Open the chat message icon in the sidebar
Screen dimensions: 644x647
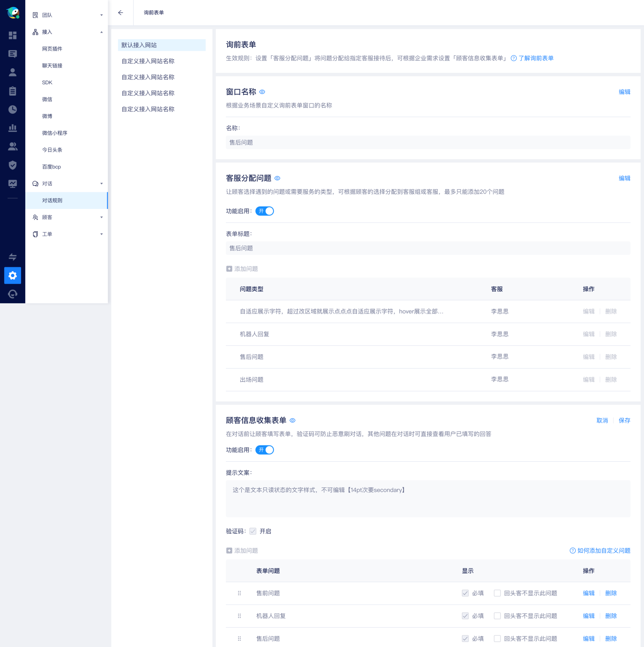[13, 54]
